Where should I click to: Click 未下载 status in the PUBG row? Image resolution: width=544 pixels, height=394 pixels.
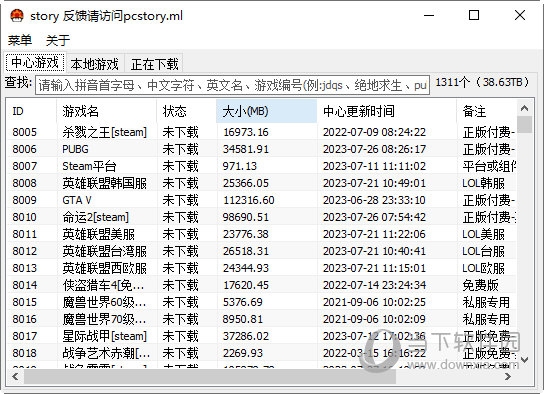[x=180, y=149]
